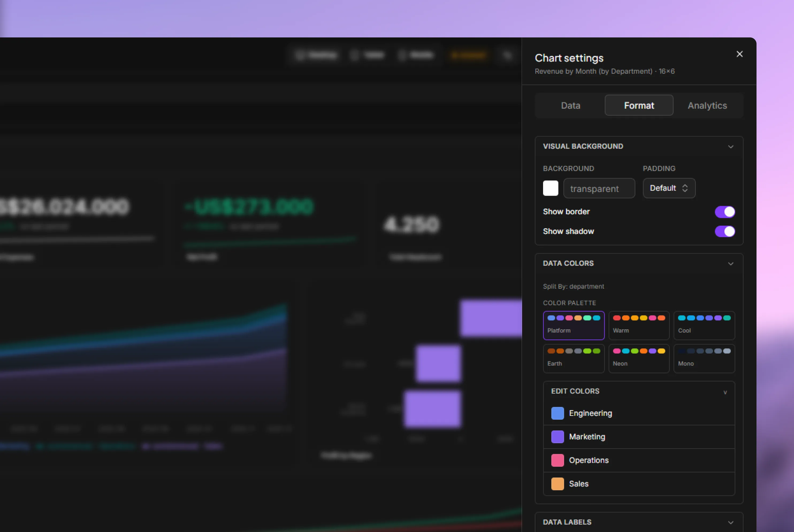Click the transparent background input field
The width and height of the screenshot is (794, 532).
[x=599, y=188]
